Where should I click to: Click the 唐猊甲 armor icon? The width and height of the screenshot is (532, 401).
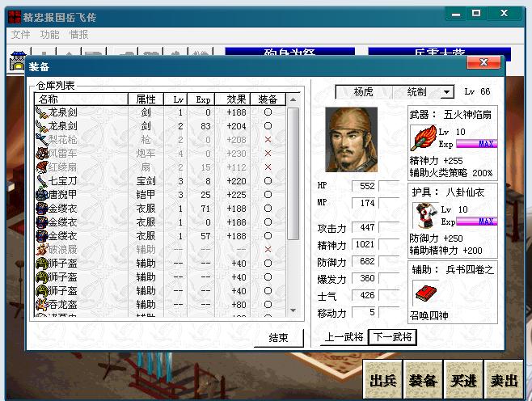(42, 194)
